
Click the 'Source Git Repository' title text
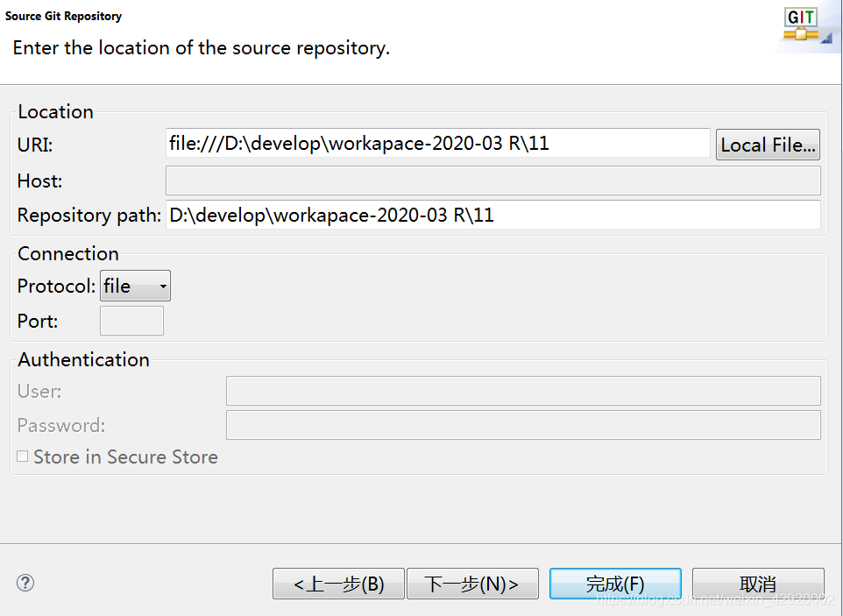63,16
